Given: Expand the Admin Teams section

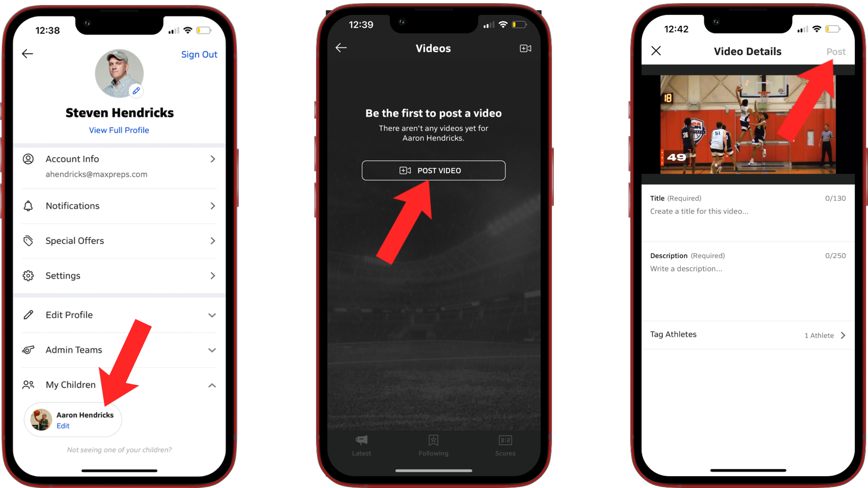Looking at the screenshot, I should (212, 350).
